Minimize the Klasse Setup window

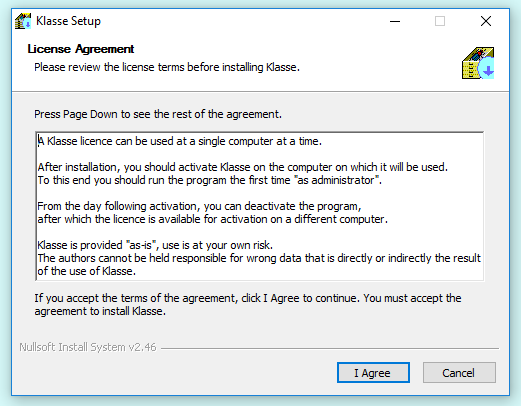[395, 21]
